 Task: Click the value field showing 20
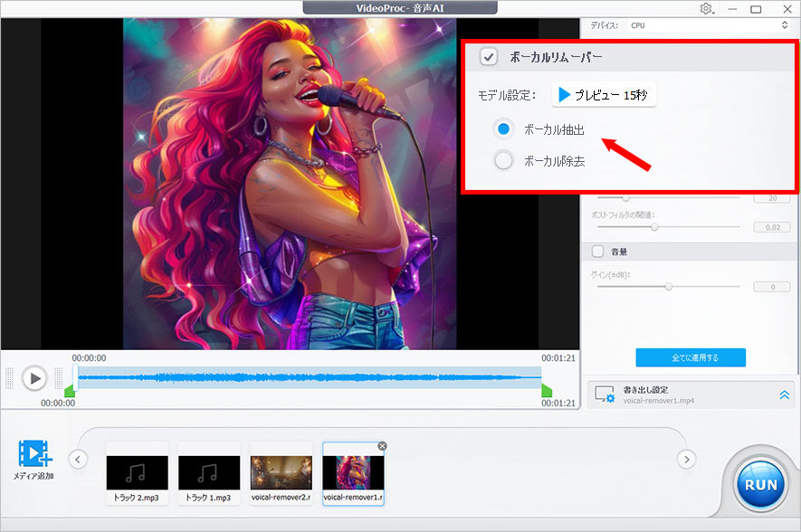click(772, 198)
